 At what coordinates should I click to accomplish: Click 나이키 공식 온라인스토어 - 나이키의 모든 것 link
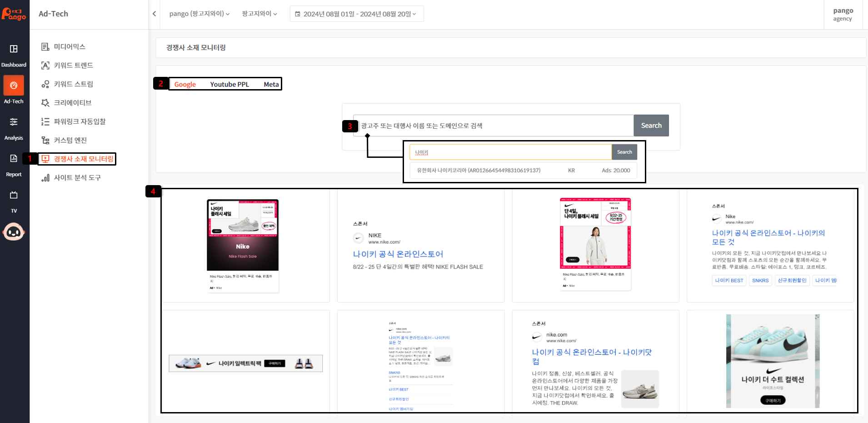768,237
